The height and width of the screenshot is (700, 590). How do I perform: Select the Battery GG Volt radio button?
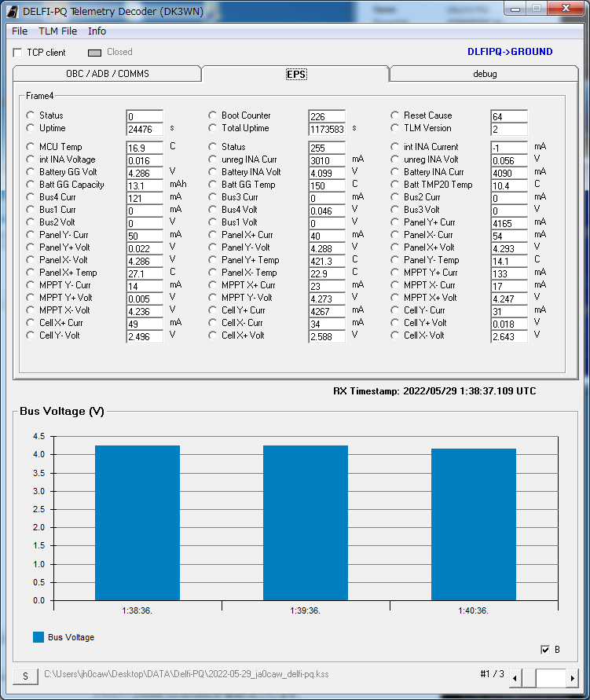(30, 171)
